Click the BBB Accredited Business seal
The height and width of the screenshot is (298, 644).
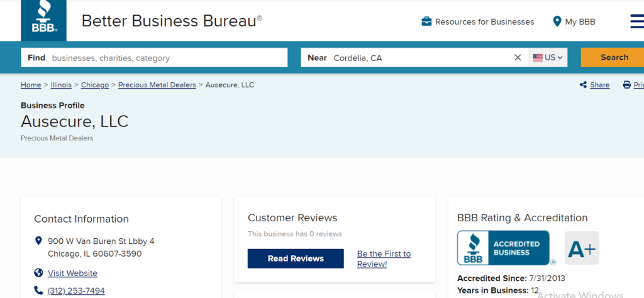pyautogui.click(x=503, y=248)
